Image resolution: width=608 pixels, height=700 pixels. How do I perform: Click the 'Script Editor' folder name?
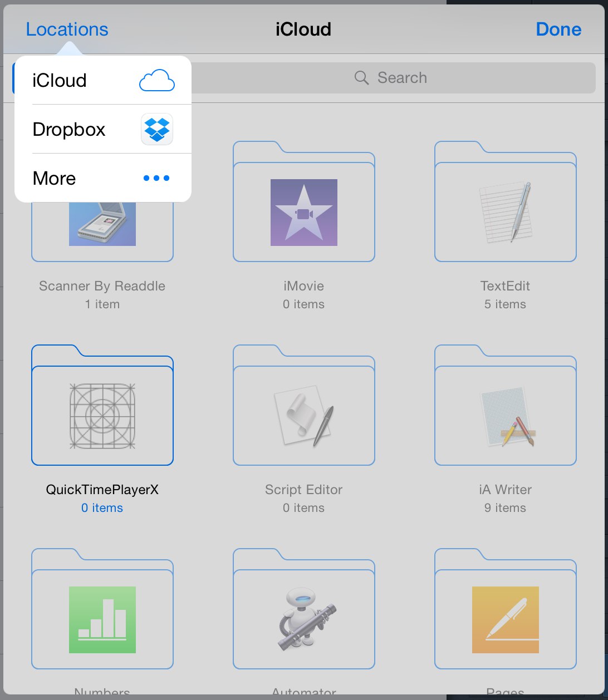[x=304, y=490]
